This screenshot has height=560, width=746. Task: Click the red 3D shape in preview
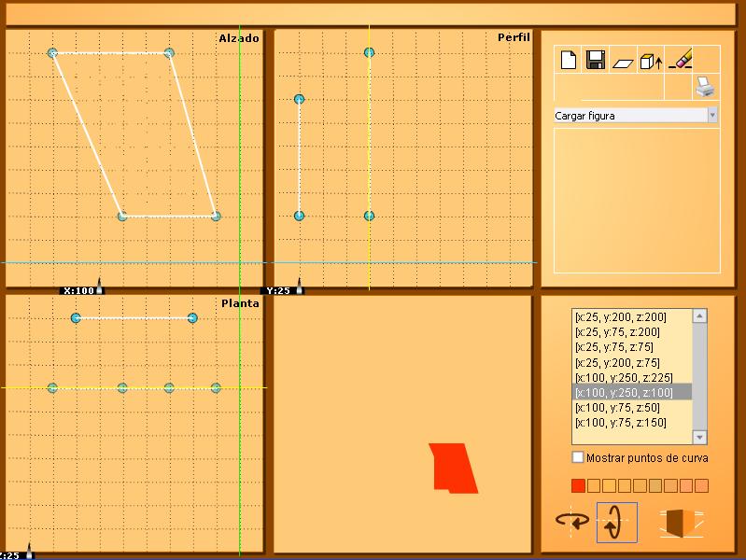pos(454,469)
